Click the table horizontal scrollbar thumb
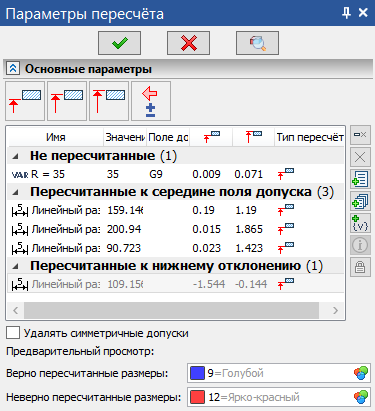The image size is (375, 411). click(x=171, y=310)
